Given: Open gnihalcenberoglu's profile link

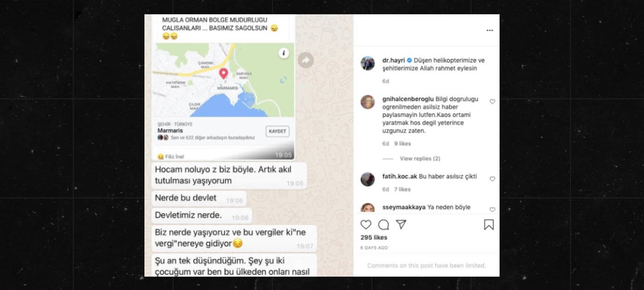Looking at the screenshot, I should [408, 99].
